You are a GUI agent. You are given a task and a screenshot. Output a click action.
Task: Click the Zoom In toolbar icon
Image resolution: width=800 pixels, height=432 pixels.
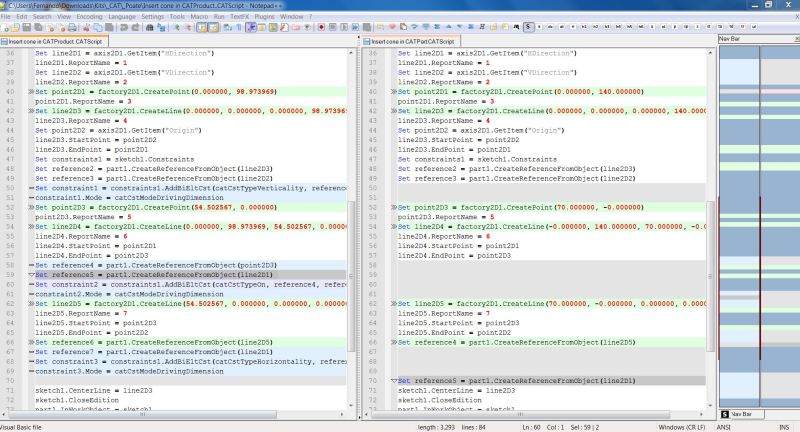177,27
